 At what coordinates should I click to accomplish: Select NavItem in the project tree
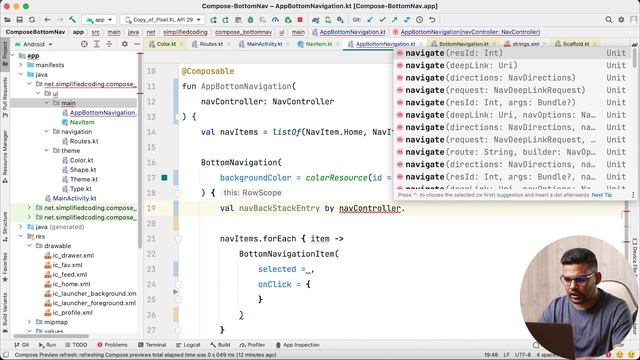(78, 122)
